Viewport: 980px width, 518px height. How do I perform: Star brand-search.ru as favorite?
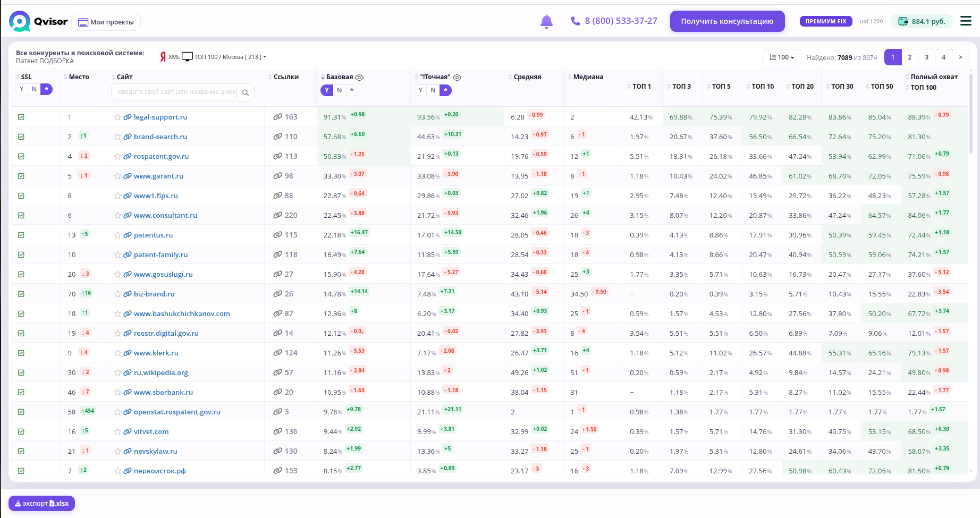coord(117,137)
